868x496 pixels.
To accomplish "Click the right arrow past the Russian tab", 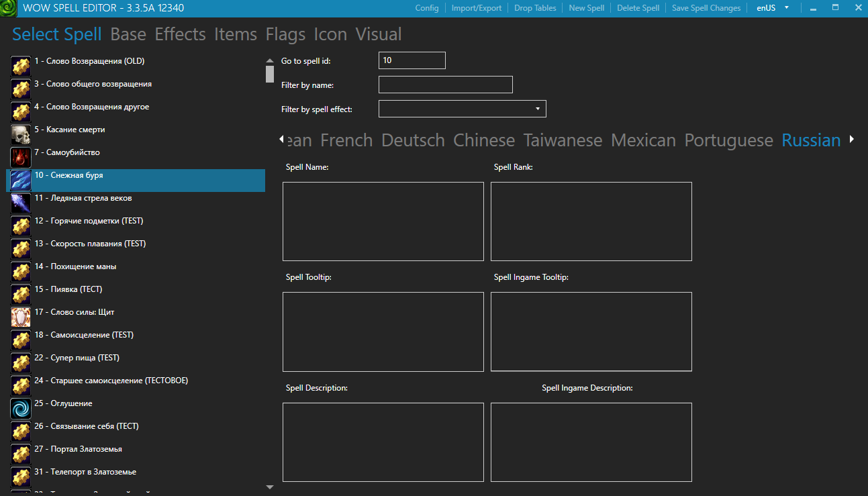I will click(851, 140).
